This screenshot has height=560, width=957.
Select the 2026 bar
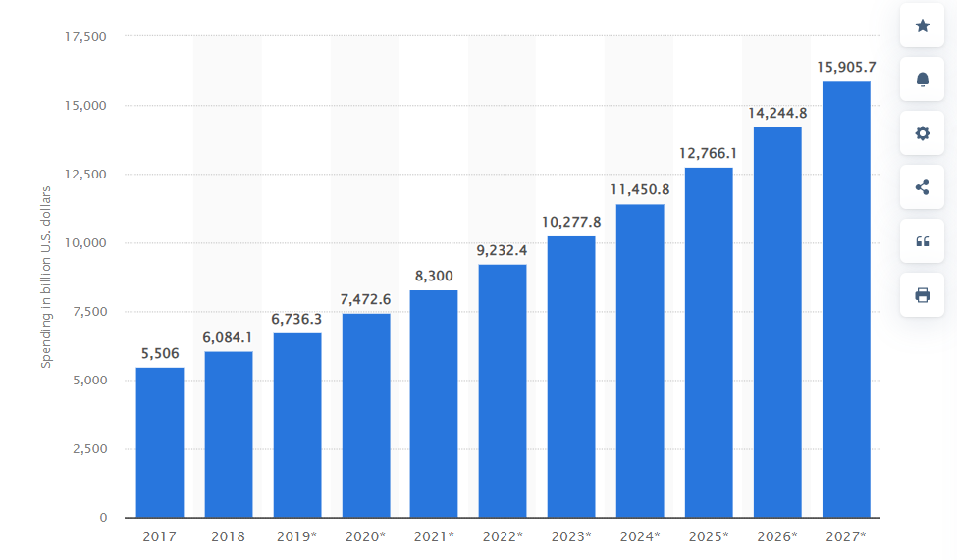(x=777, y=323)
